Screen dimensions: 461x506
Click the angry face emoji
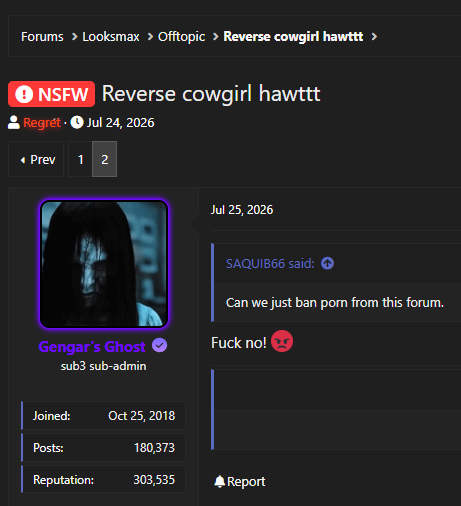click(x=282, y=341)
